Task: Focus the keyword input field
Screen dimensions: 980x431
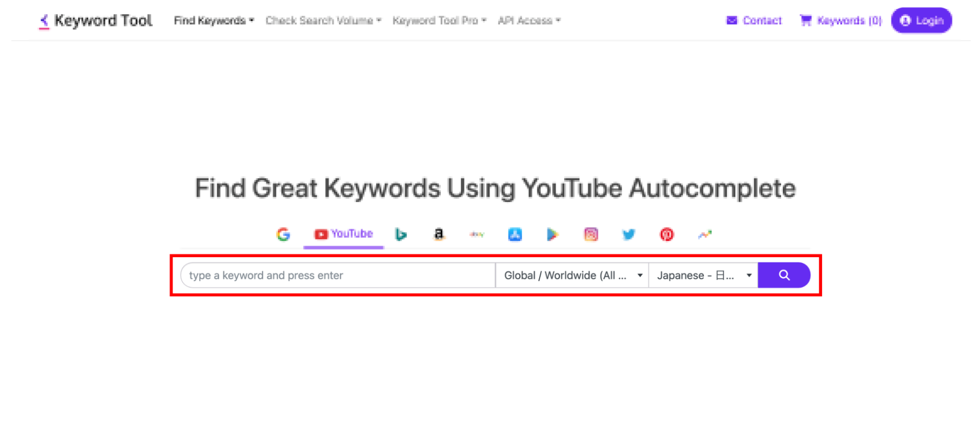Action: click(338, 275)
